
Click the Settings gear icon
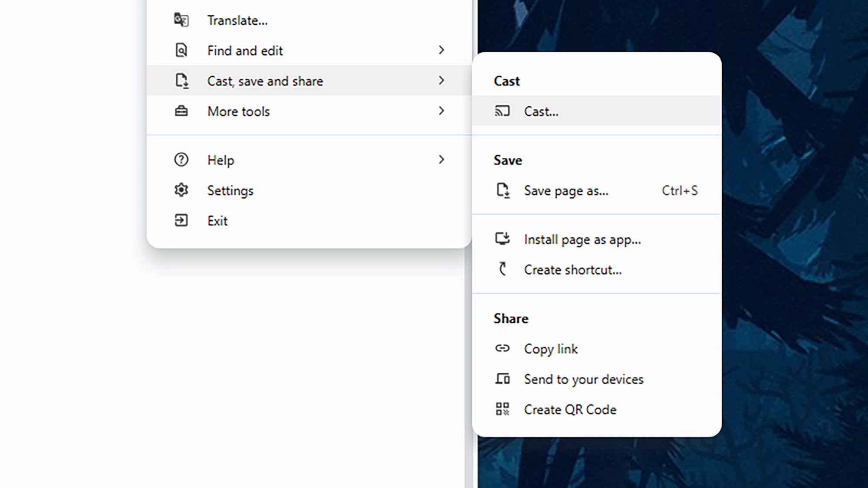point(181,190)
